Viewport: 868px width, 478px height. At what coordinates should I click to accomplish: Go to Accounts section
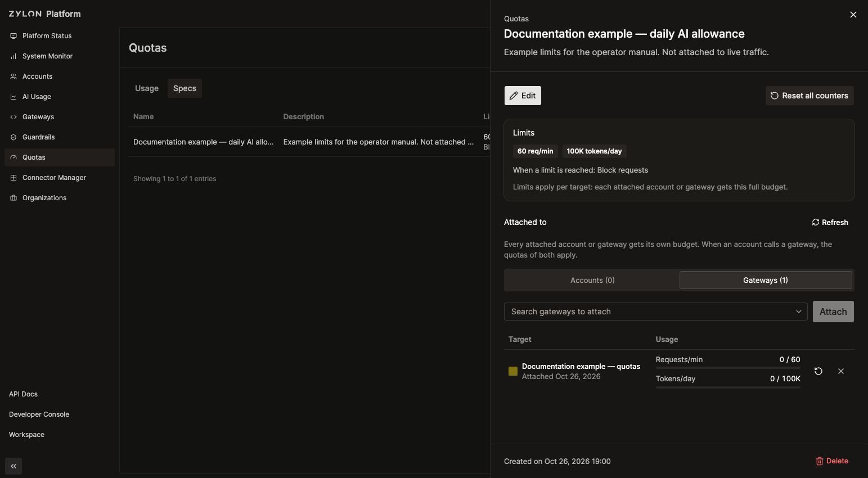(59, 76)
